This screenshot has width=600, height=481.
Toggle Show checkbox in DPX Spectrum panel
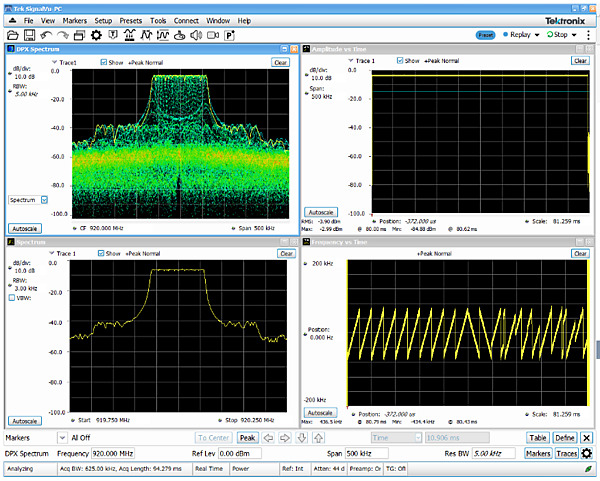tap(105, 62)
